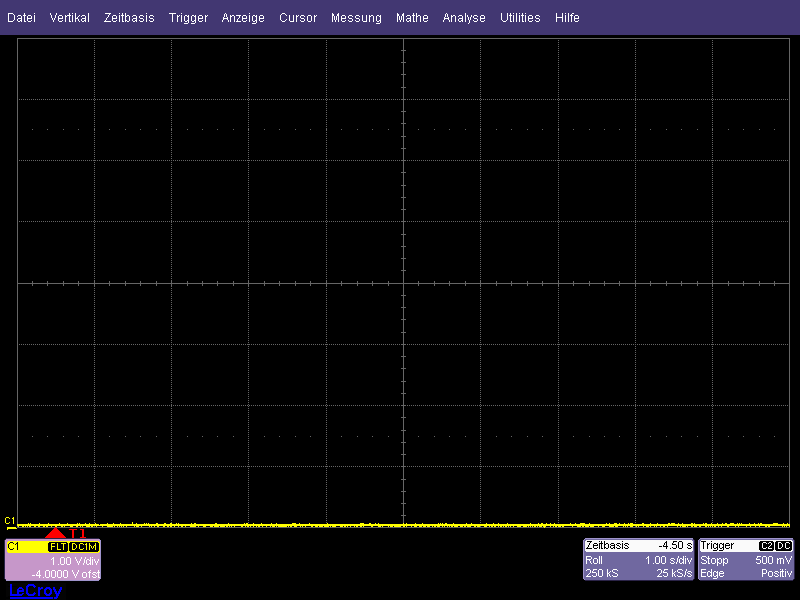The width and height of the screenshot is (800, 600).
Task: Click the "1.00 V/div" vertical scale value
Action: 74,561
